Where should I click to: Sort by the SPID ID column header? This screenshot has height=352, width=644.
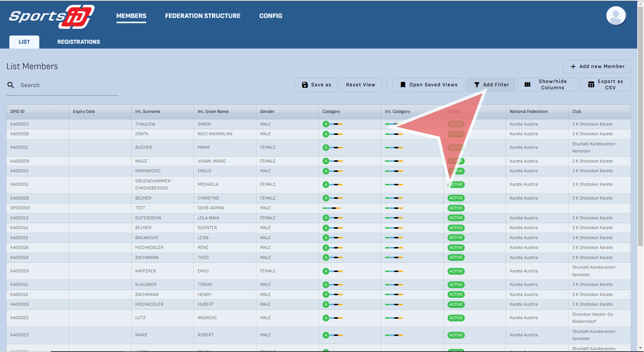pyautogui.click(x=18, y=111)
